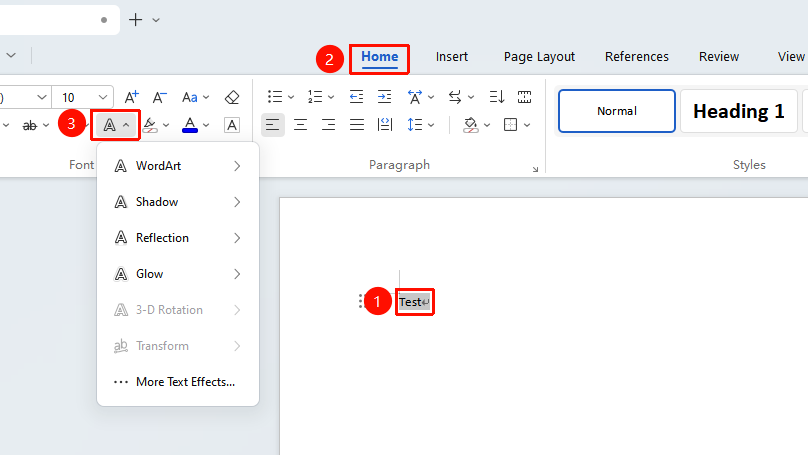Click the paragraph handle dots beside Test
This screenshot has height=455, width=808.
[361, 301]
